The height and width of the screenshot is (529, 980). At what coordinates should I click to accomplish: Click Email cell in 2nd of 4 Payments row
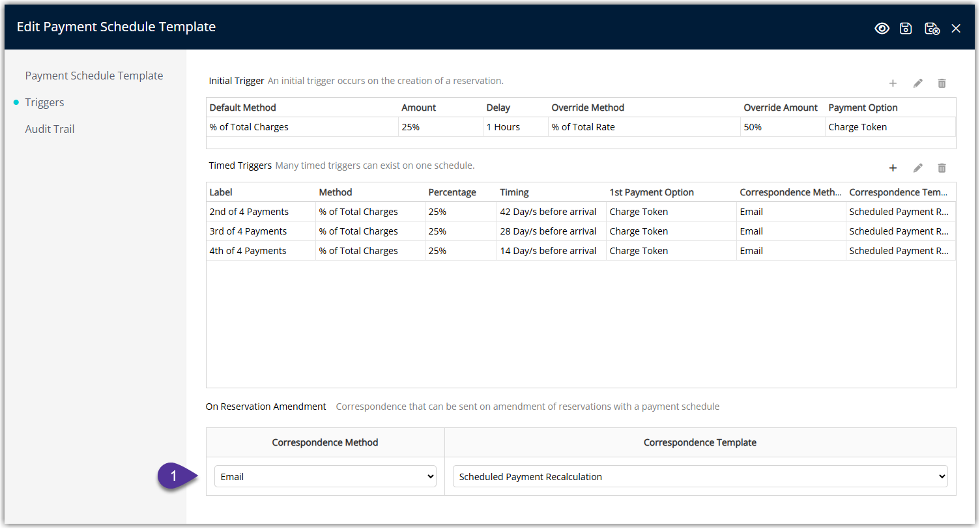[791, 212]
